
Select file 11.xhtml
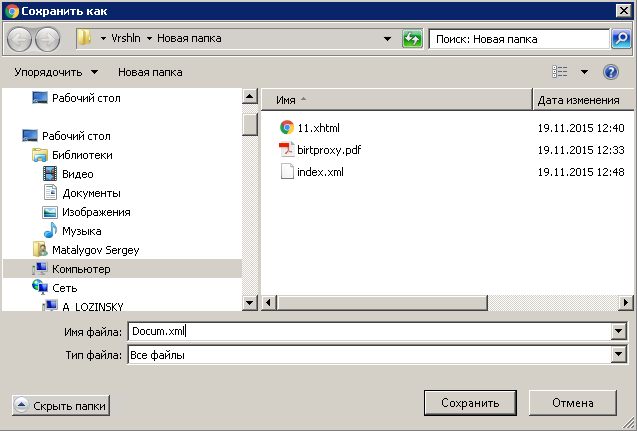(x=318, y=128)
